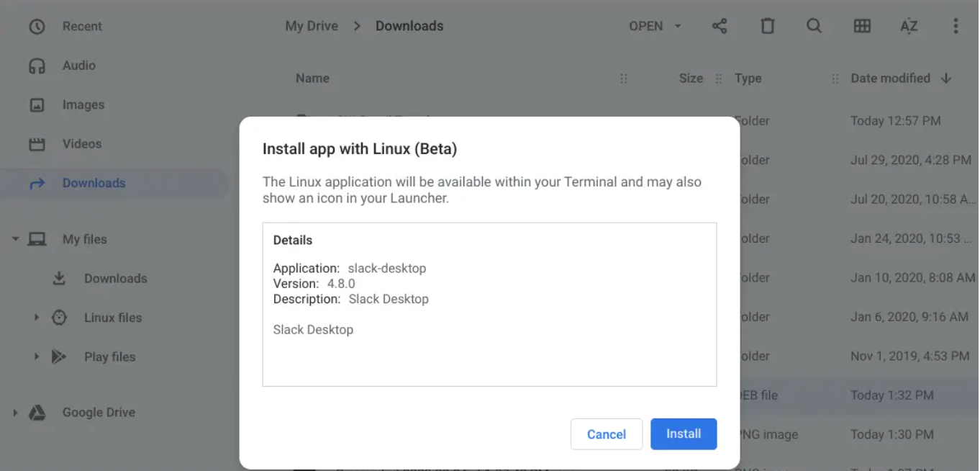Viewport: 980px width, 471px height.
Task: Sort by the Name column header
Action: (312, 78)
